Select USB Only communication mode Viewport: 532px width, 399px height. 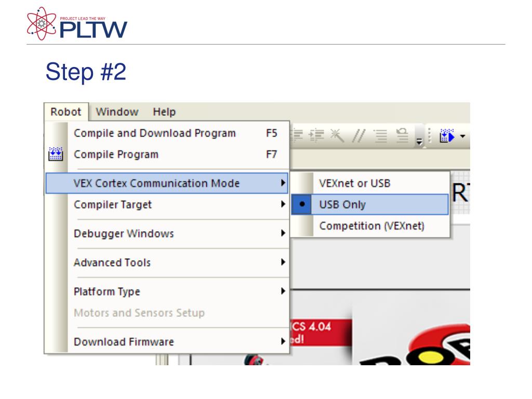click(370, 205)
